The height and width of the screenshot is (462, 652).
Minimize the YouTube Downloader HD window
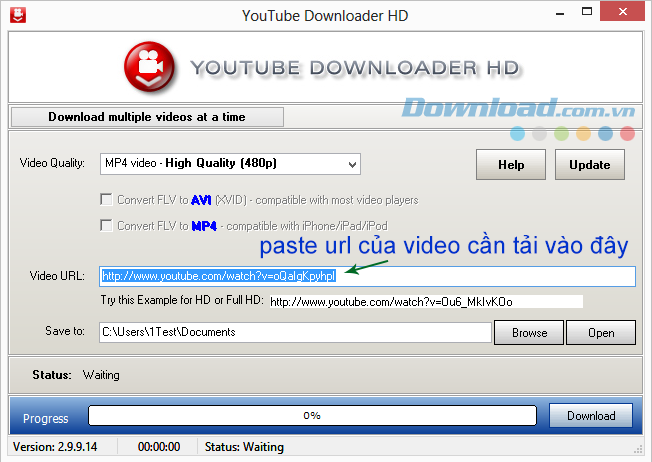point(560,12)
